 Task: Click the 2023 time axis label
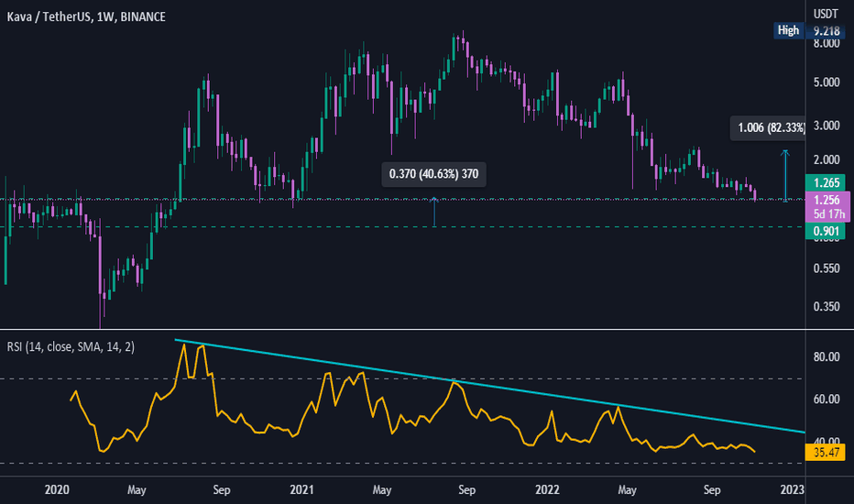(792, 490)
